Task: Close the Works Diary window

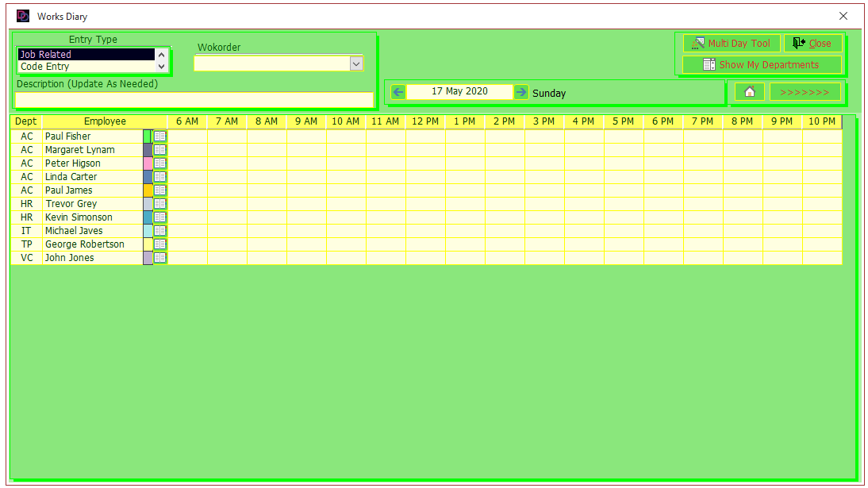Action: pos(843,16)
